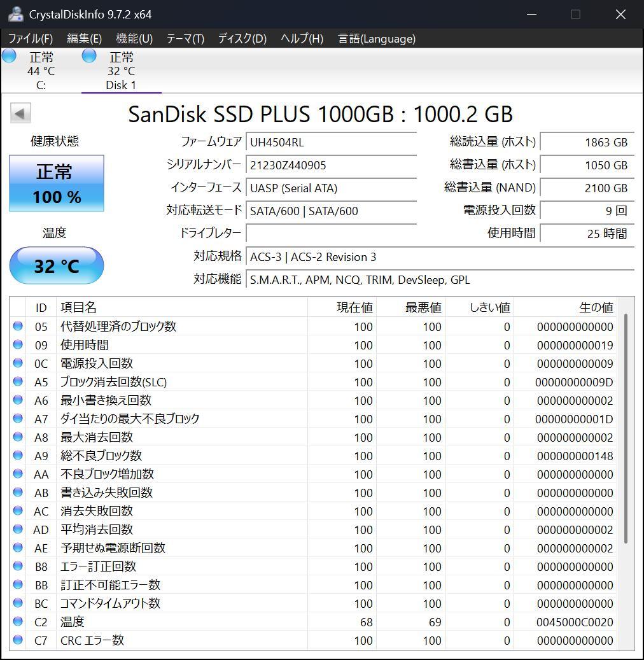Click status dot for attribute A9 総不良ブロック数
The height and width of the screenshot is (660, 644).
point(18,456)
